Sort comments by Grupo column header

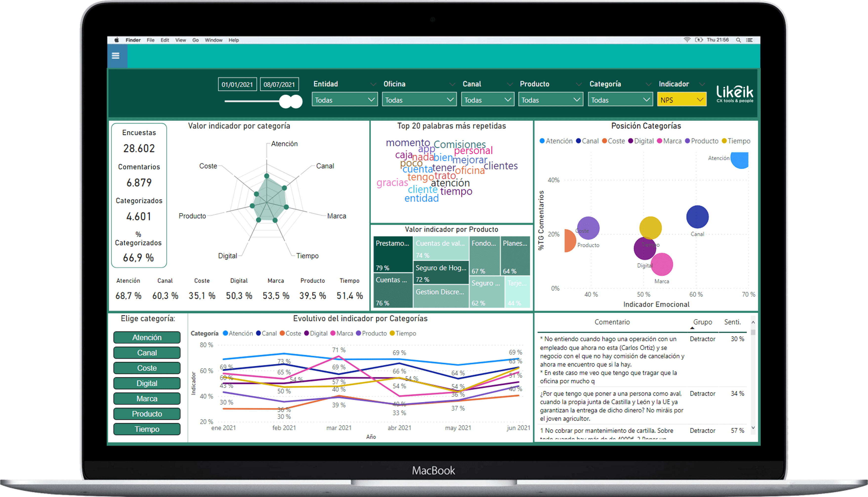click(703, 322)
